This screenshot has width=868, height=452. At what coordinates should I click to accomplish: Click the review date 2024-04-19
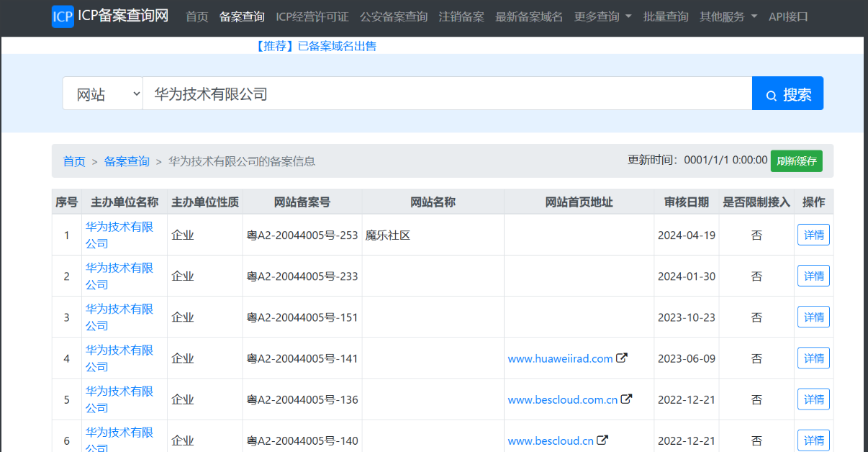point(687,235)
